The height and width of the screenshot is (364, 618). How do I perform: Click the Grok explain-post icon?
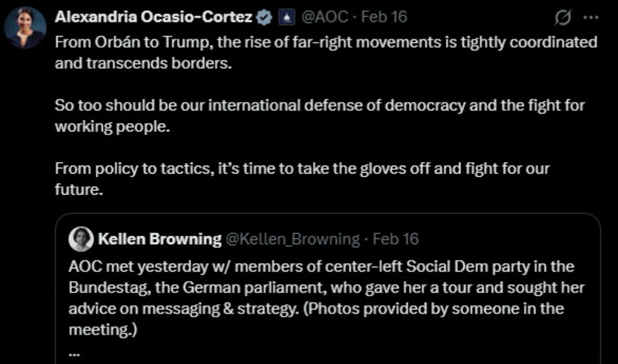(565, 17)
